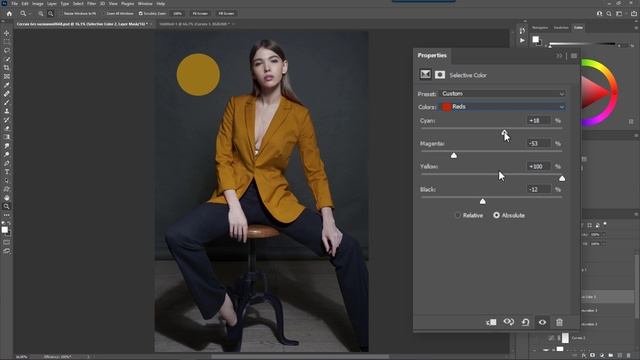Screen dimensions: 640x360
Task: Select the Eyedropper tool
Action: [x=7, y=85]
